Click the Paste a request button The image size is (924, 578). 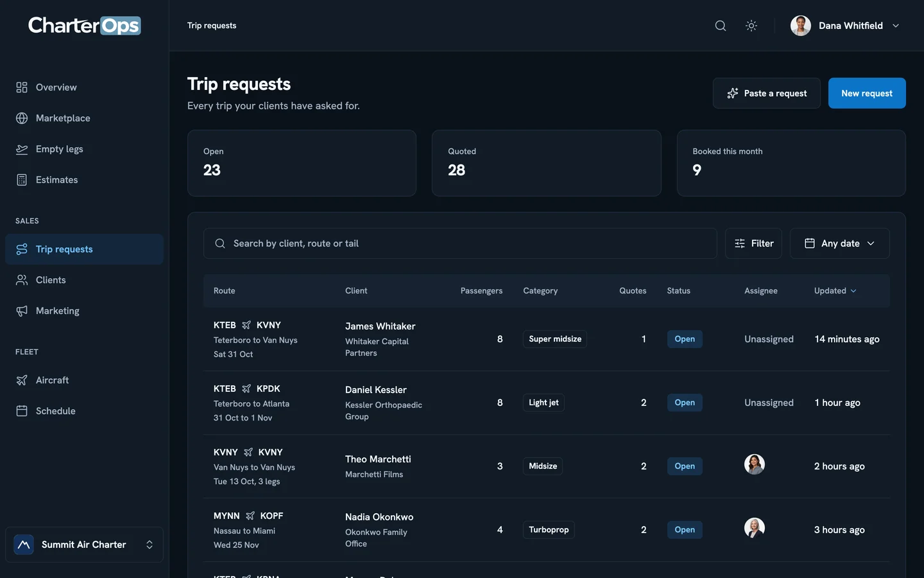(x=766, y=93)
